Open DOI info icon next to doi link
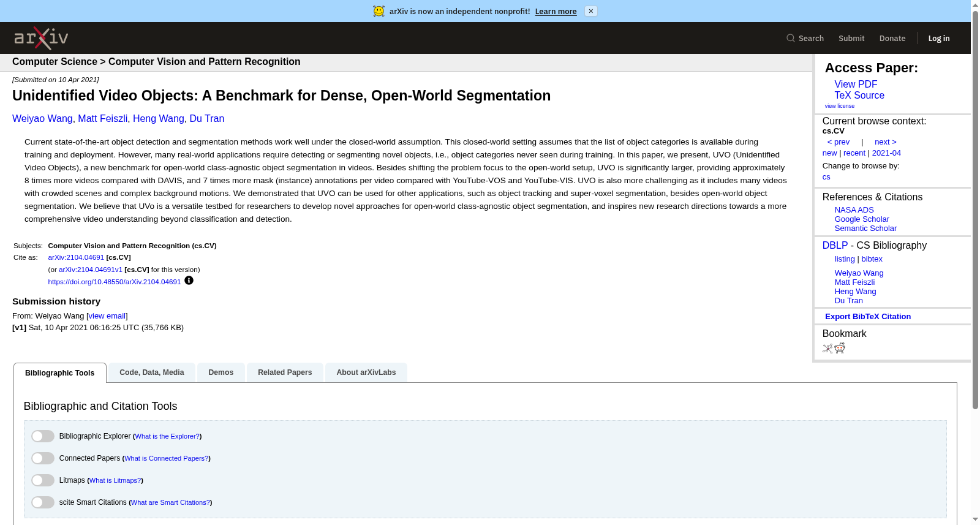The width and height of the screenshot is (980, 525). (189, 281)
